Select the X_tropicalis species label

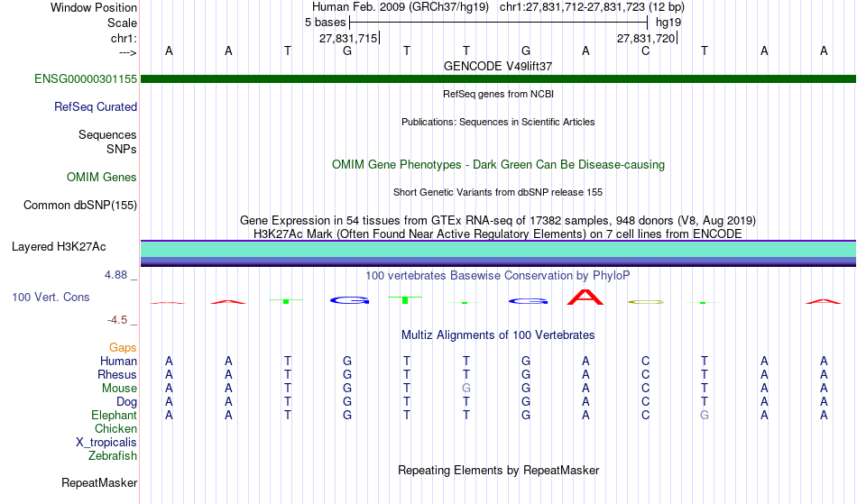(x=106, y=443)
